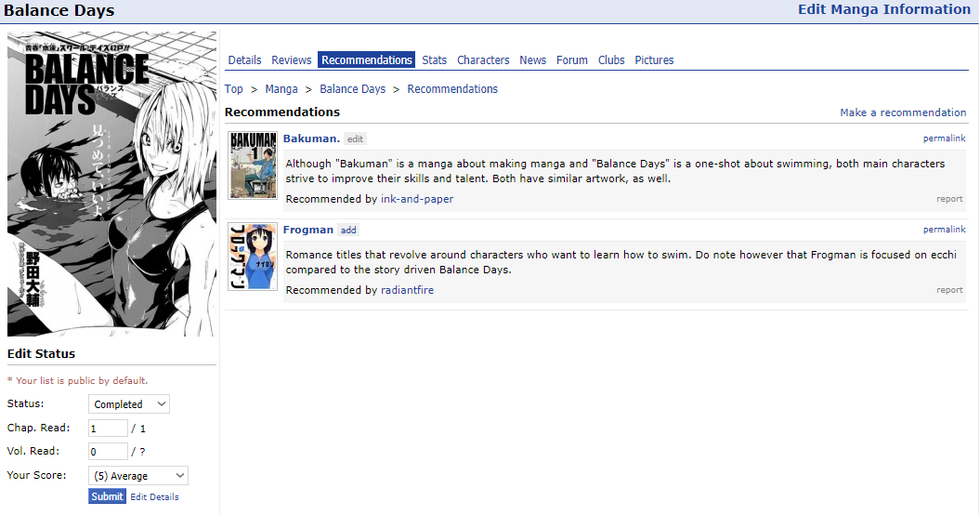Click Recommendations breadcrumb link
The image size is (980, 515).
click(x=452, y=89)
